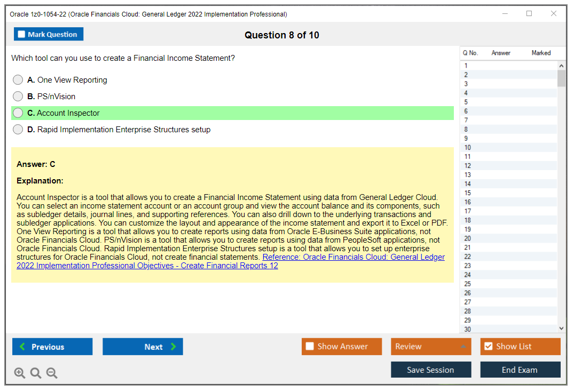This screenshot has width=574, height=392.
Task: Click the zoom reset magnifier icon
Action: click(36, 373)
